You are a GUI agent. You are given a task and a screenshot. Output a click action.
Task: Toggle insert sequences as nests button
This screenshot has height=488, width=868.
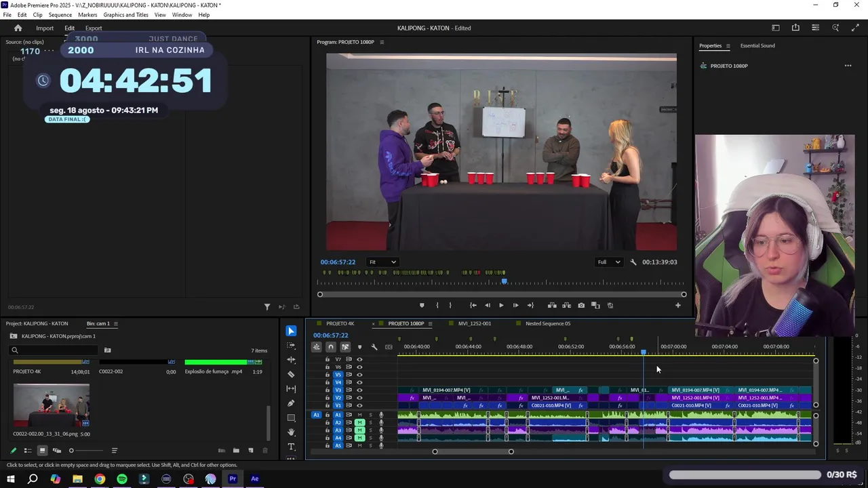(x=317, y=347)
